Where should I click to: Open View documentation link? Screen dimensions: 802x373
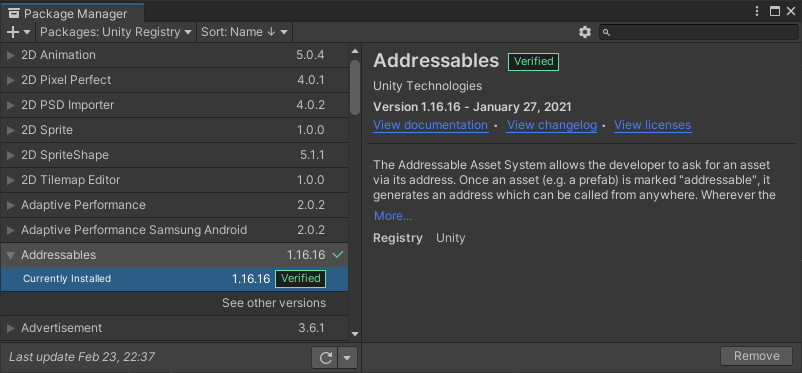(430, 125)
